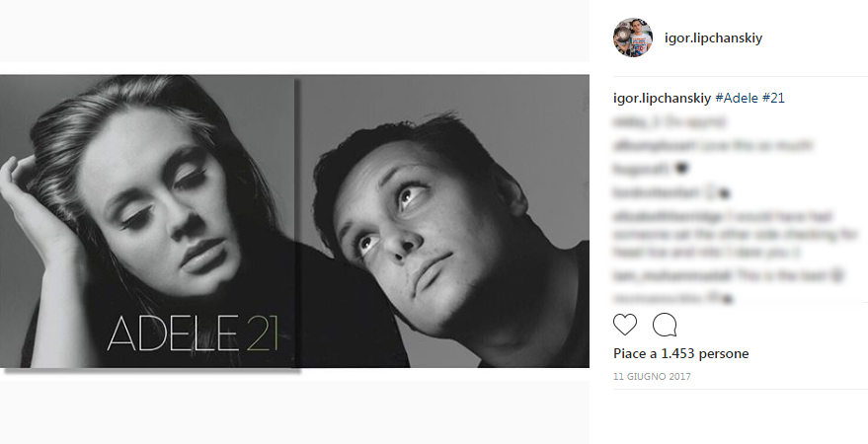Click the "11 GIUGNO 2017" post date
This screenshot has height=444, width=868.
[x=652, y=377]
